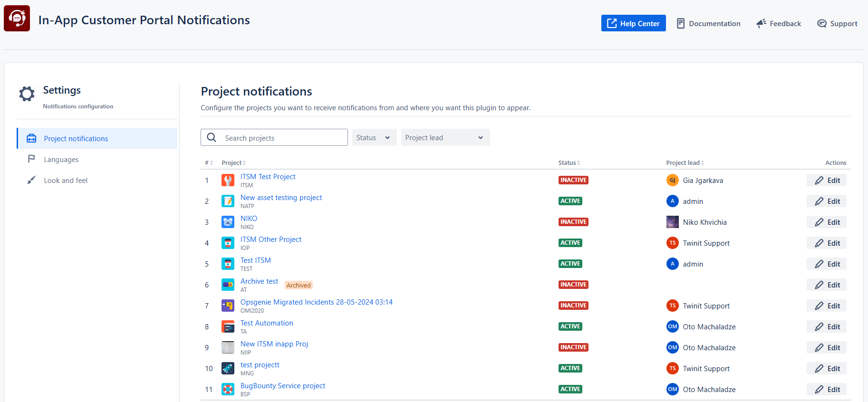The width and height of the screenshot is (868, 402).
Task: Edit the Test Automation row
Action: (x=827, y=326)
